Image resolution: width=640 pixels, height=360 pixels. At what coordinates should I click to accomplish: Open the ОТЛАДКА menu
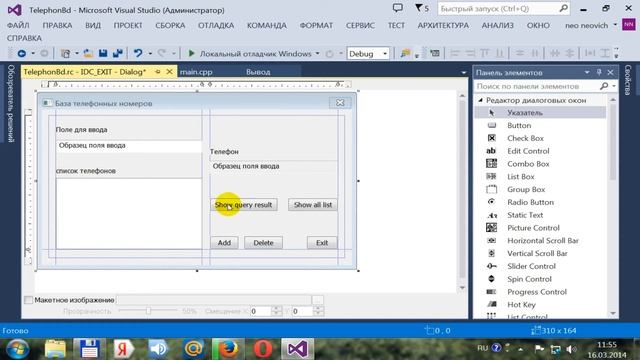pos(216,25)
